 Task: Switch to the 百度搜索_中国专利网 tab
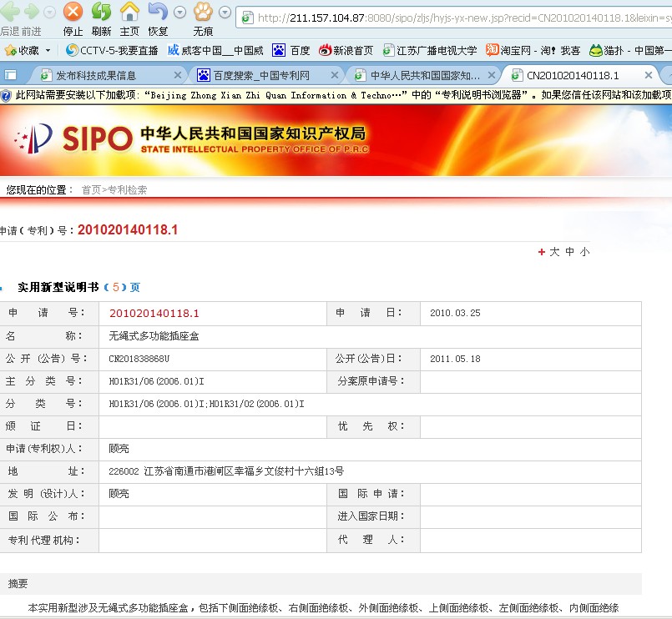point(260,75)
